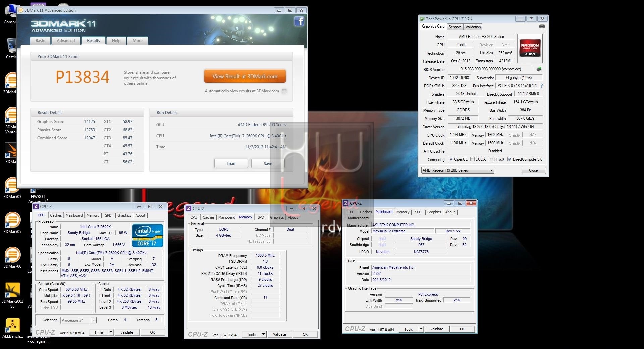Click the Graphics Score 14125 value

89,122
